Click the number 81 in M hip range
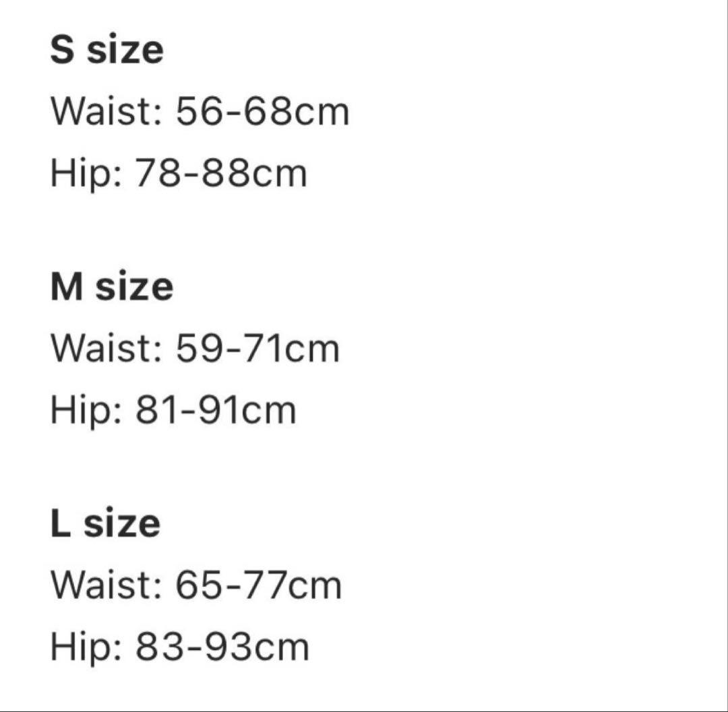Screen dimensions: 728x712 point(155,411)
